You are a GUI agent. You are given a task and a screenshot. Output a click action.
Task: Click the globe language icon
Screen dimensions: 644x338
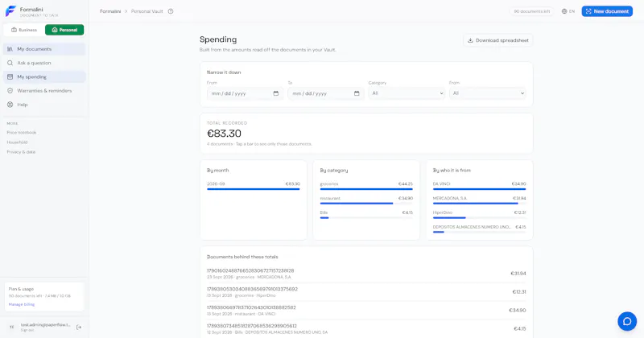564,11
